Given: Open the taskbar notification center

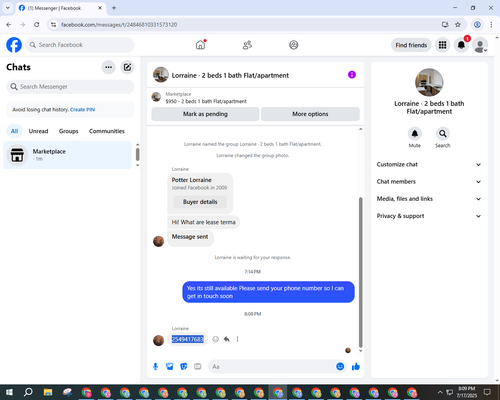Looking at the screenshot, I should click(487, 392).
